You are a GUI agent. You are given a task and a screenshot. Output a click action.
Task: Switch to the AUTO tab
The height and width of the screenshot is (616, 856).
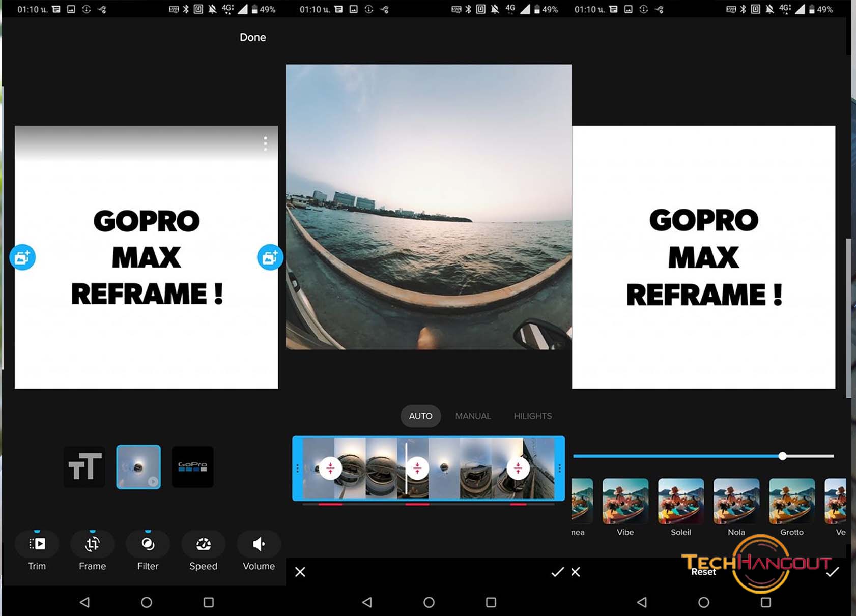pos(420,416)
